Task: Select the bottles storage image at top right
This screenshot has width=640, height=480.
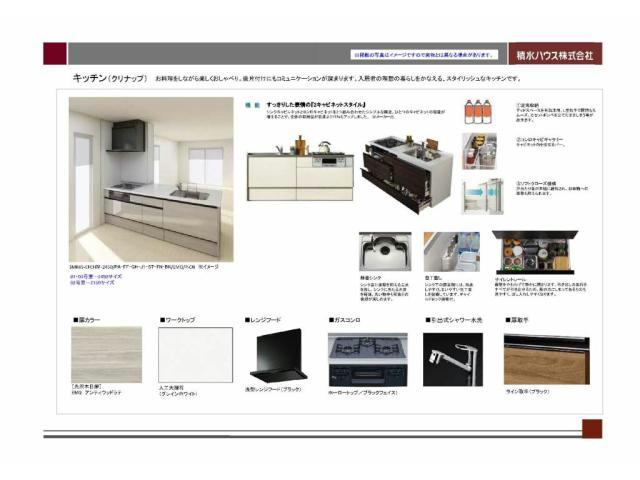Action: point(479,112)
